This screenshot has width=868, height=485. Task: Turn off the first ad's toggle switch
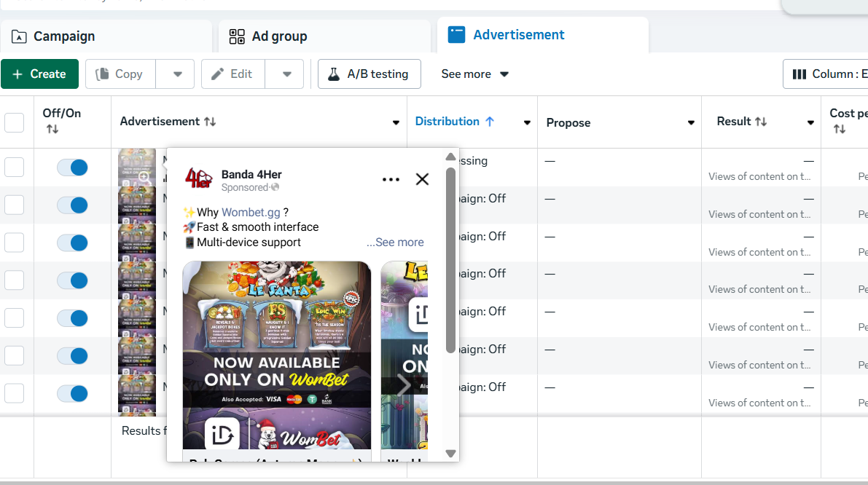point(73,167)
